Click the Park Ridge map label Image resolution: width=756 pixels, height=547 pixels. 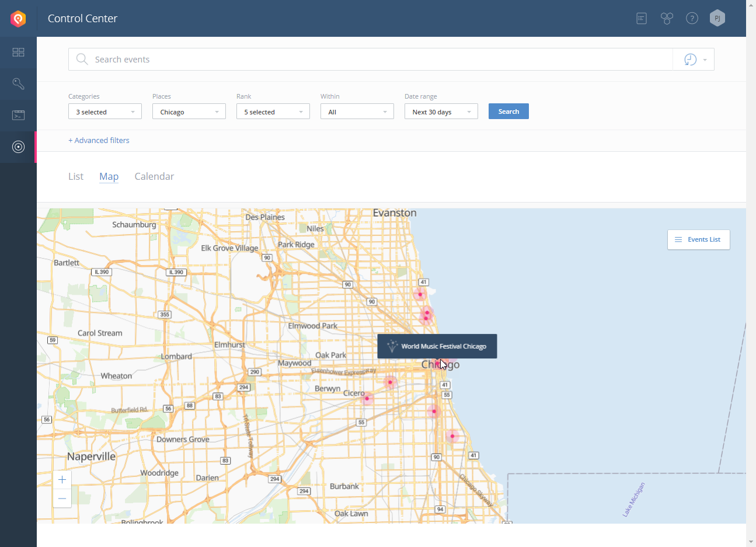[x=296, y=245]
